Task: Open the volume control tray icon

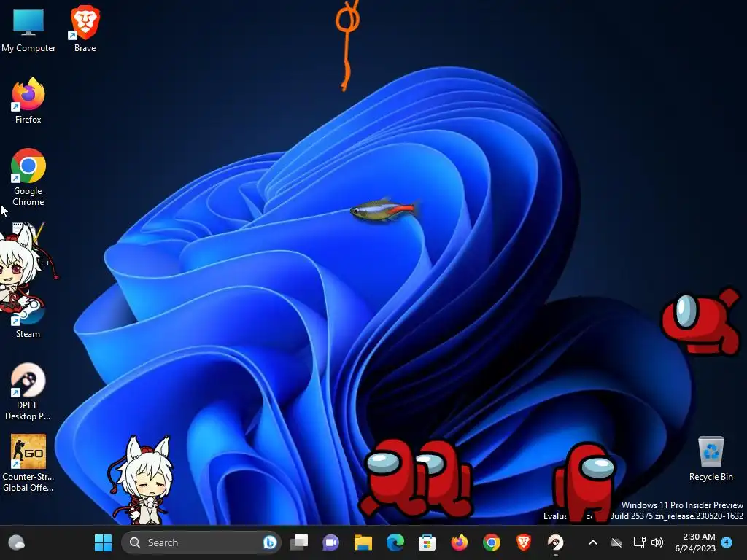Action: tap(657, 542)
